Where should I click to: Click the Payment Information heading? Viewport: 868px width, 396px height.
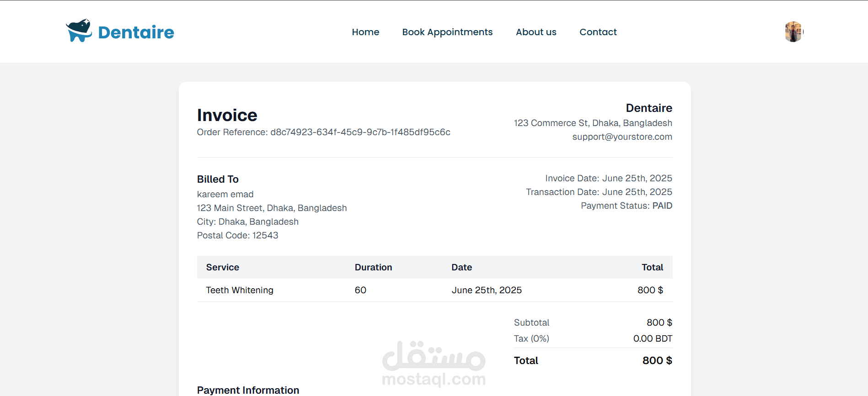(x=248, y=390)
